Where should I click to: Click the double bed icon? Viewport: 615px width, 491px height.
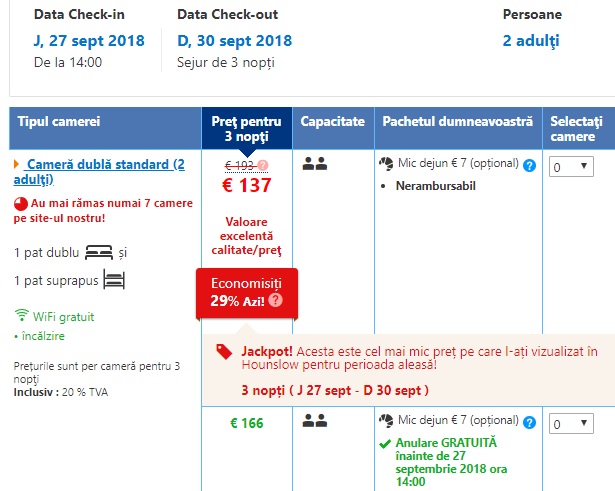click(99, 252)
